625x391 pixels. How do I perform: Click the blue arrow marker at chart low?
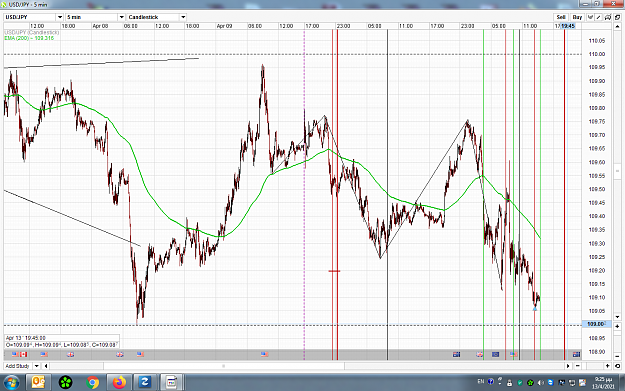tap(535, 308)
